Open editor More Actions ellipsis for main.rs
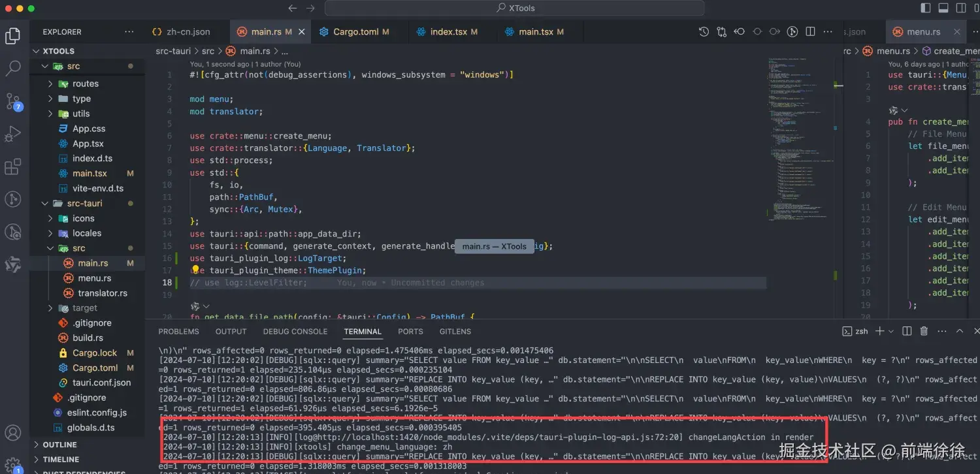The width and height of the screenshot is (980, 474). point(828,31)
